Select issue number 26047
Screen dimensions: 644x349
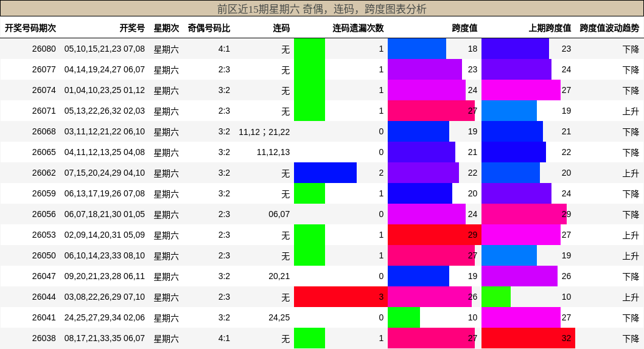[x=44, y=276]
